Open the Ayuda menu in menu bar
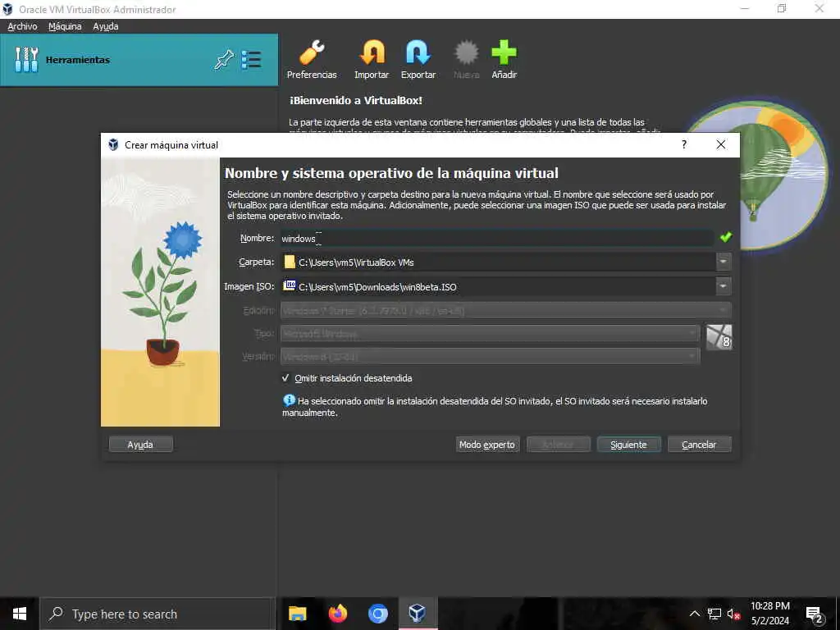Screen dimensions: 840x630 [106, 26]
